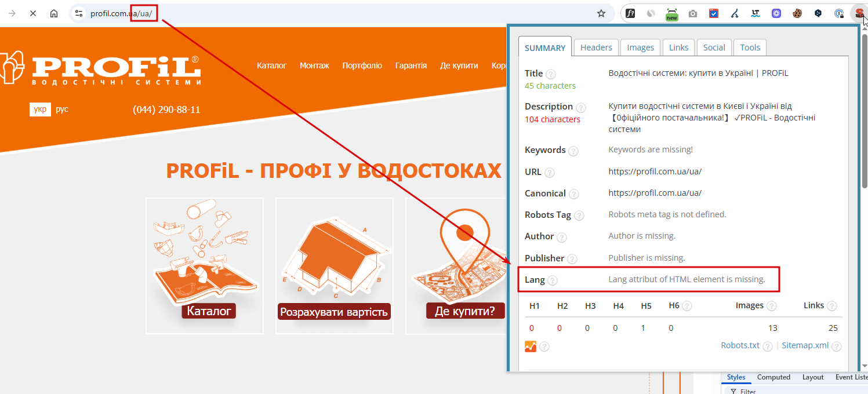Open the Tools tab
Image resolution: width=868 pixels, height=394 pixels.
point(750,48)
